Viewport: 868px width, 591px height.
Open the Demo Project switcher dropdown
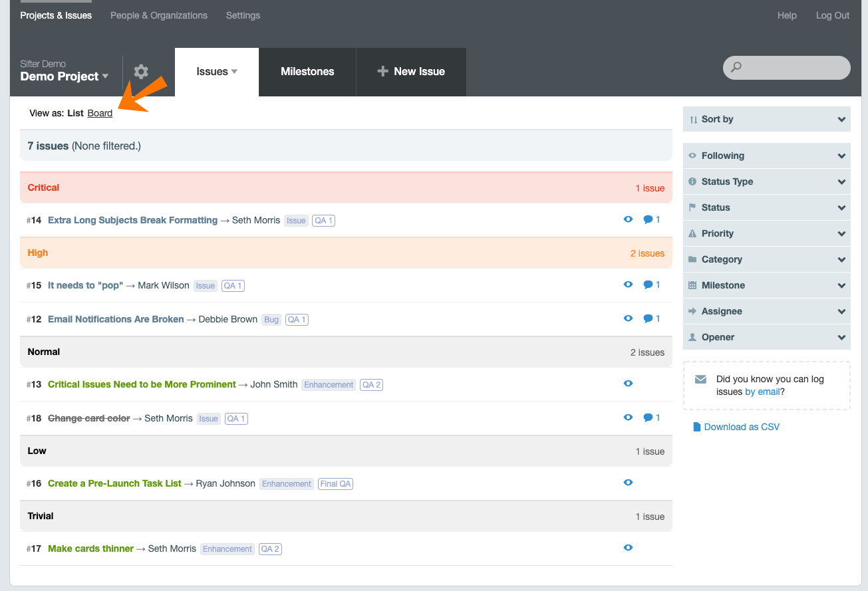(x=65, y=76)
